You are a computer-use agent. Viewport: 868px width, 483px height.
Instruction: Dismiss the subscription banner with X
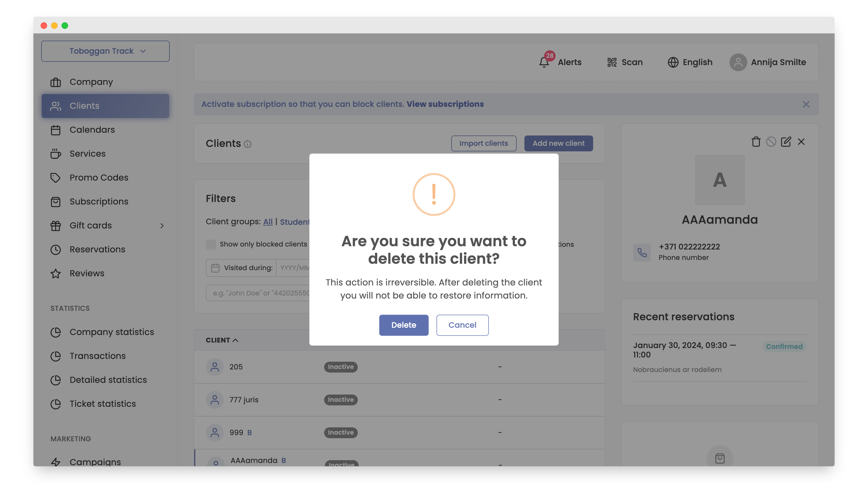[x=806, y=105]
